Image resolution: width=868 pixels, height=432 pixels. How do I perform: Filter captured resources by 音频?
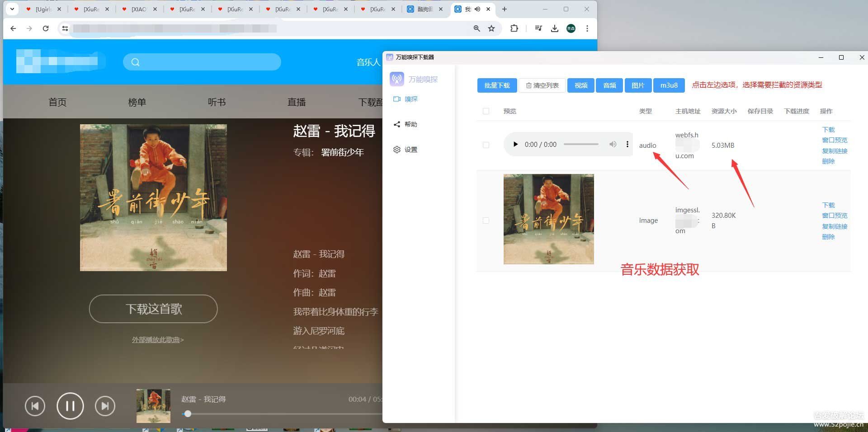(x=609, y=85)
